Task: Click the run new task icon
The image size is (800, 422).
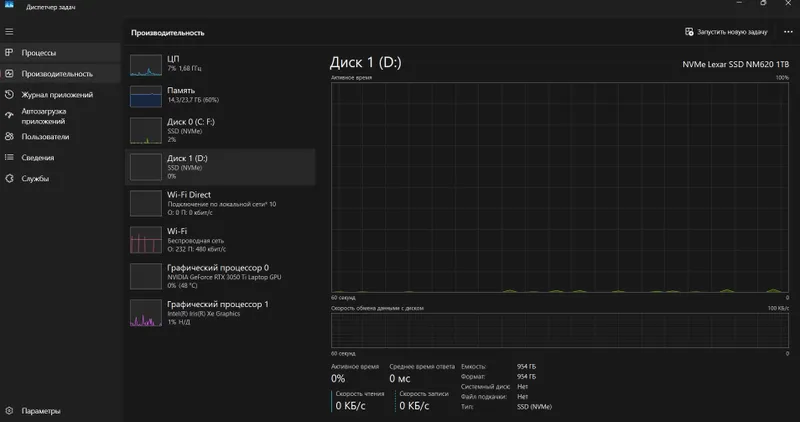Action: pyautogui.click(x=689, y=32)
